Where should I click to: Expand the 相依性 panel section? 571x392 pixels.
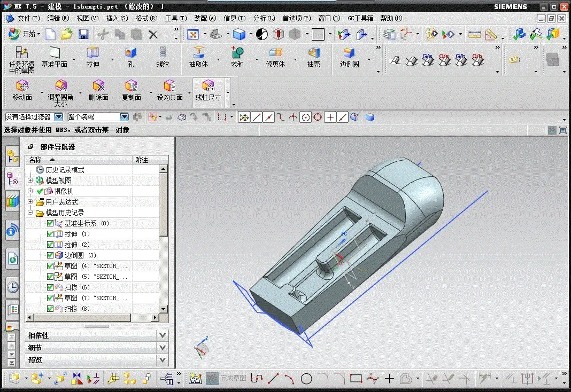(163, 335)
